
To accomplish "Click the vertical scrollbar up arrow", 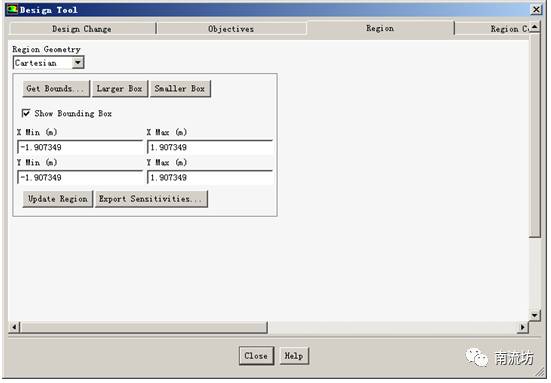I will 534,27.
